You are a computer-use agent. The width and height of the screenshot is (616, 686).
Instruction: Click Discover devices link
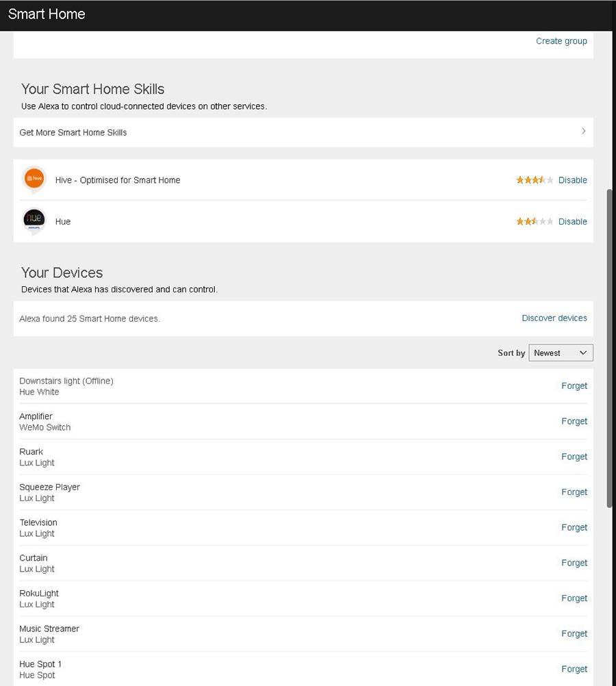554,318
